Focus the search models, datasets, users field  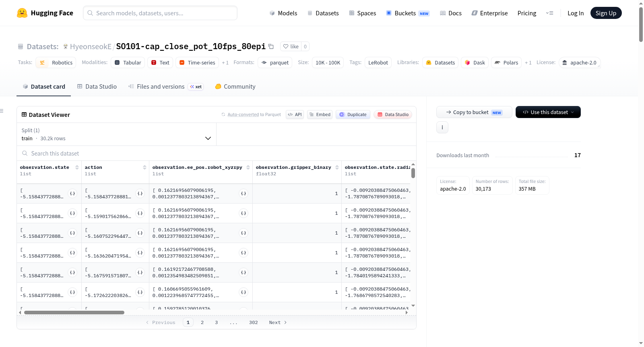click(x=160, y=13)
